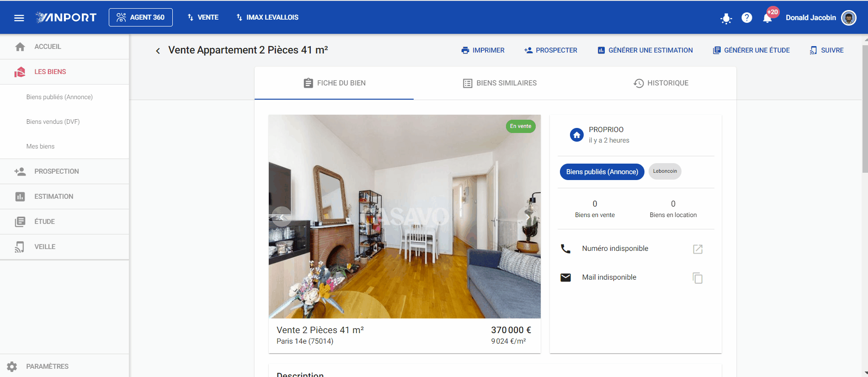
Task: Open the help question mark icon
Action: (x=747, y=18)
